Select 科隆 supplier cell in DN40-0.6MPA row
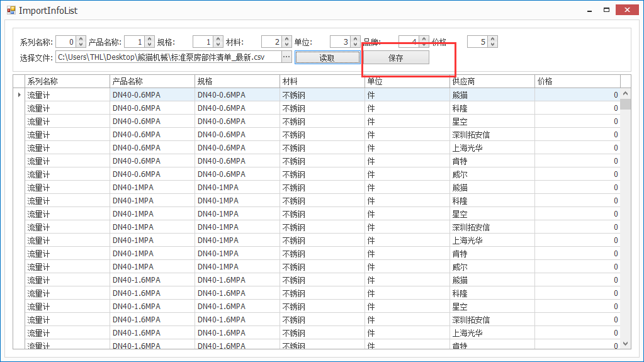The height and width of the screenshot is (362, 644). [x=492, y=108]
